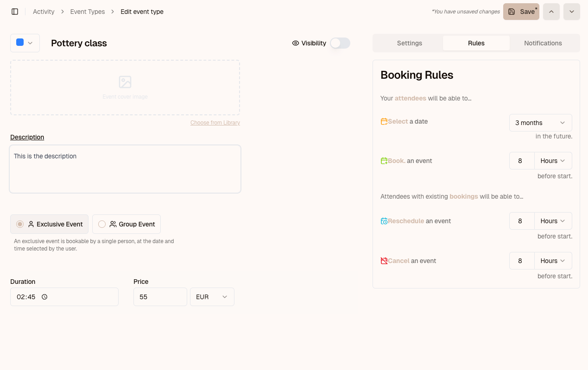Open Choose from Library link
The width and height of the screenshot is (588, 370).
point(215,122)
